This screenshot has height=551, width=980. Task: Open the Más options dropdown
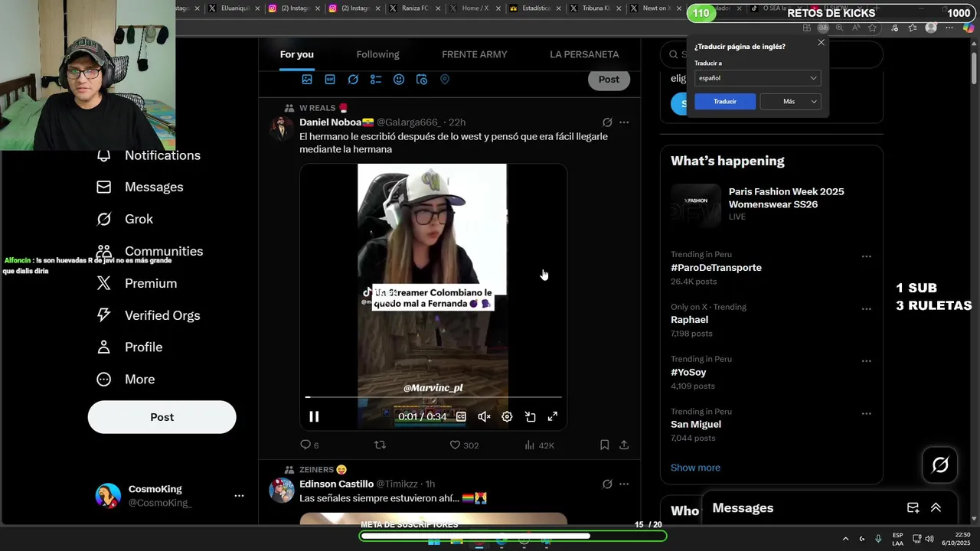tap(790, 101)
